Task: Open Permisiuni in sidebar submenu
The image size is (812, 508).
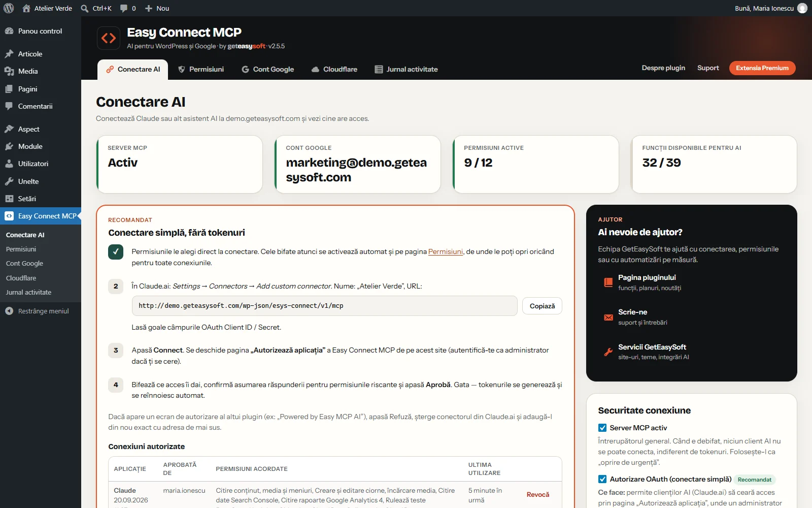Action: tap(21, 249)
